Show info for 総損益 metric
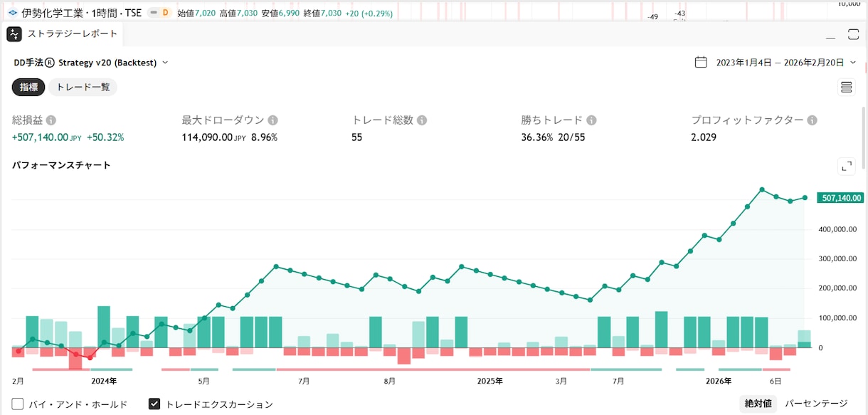The height and width of the screenshot is (415, 868). [51, 120]
